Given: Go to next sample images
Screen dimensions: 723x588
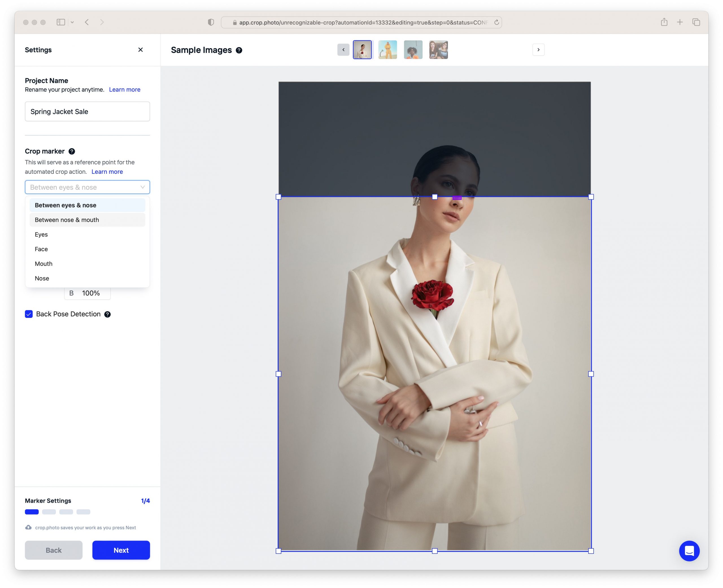Looking at the screenshot, I should tap(538, 50).
